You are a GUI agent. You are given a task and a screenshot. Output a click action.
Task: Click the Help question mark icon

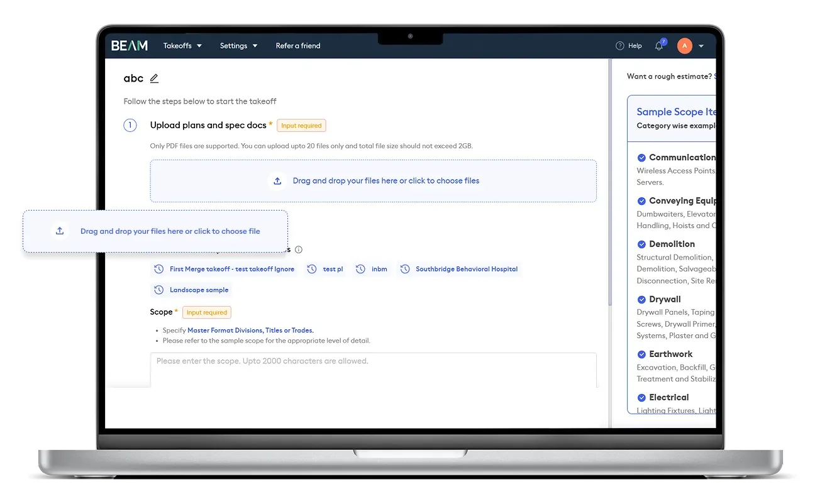(x=619, y=46)
